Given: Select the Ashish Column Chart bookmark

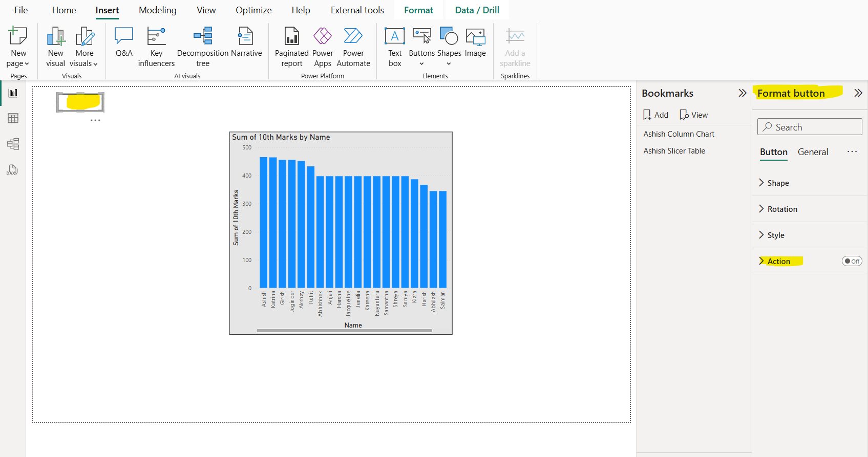Looking at the screenshot, I should (679, 134).
